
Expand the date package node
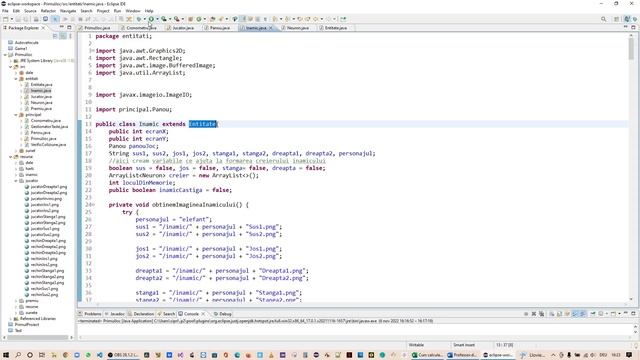pyautogui.click(x=16, y=73)
